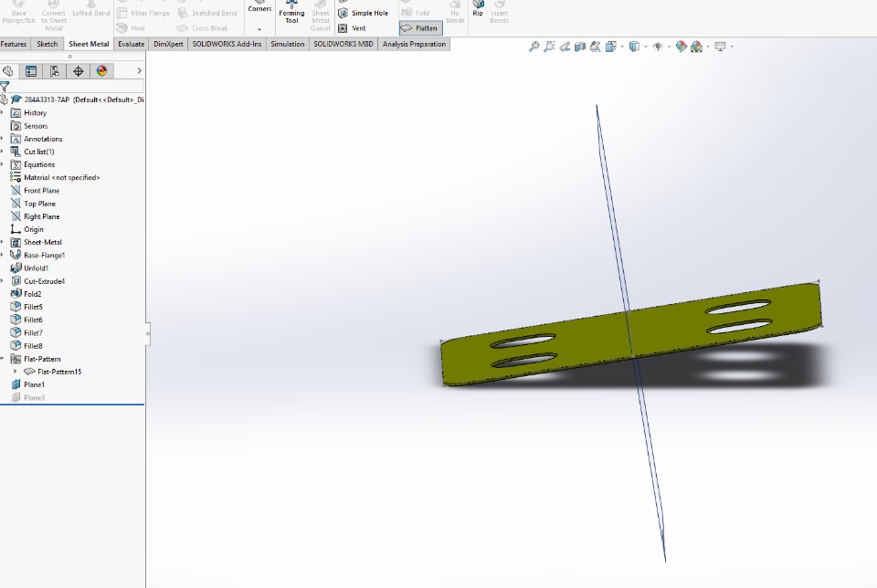Image resolution: width=877 pixels, height=588 pixels.
Task: Open the Apply Scene dropdown arrow
Action: 708,47
